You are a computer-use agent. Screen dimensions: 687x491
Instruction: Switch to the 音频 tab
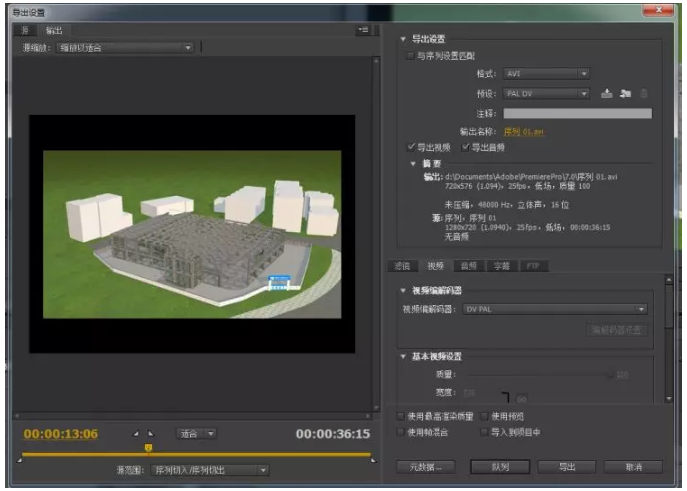(x=467, y=266)
